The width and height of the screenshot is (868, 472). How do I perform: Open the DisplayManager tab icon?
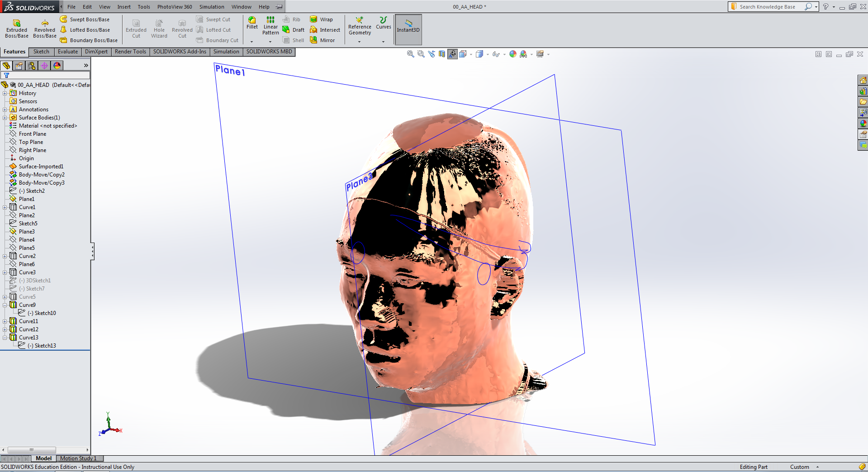[57, 66]
